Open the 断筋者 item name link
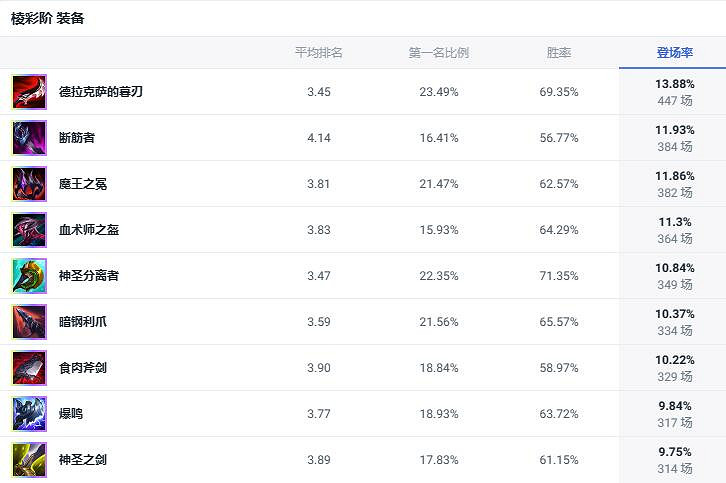 [77, 138]
